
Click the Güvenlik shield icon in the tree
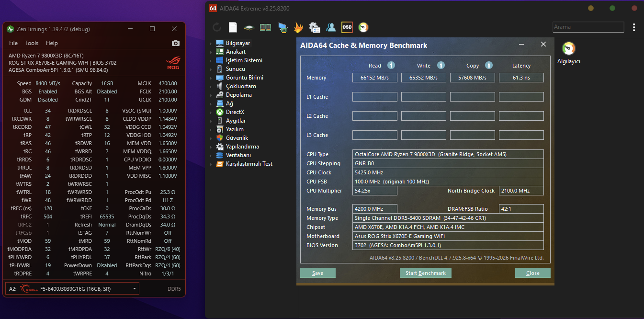click(x=220, y=138)
